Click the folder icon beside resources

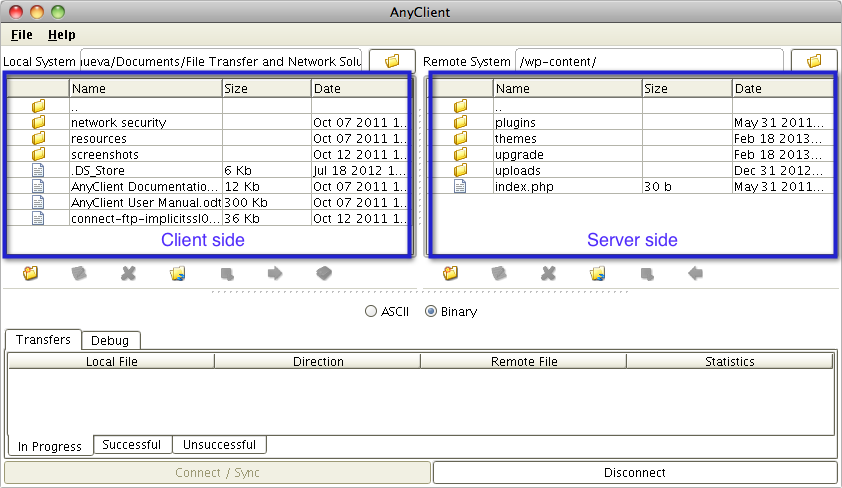[x=38, y=138]
